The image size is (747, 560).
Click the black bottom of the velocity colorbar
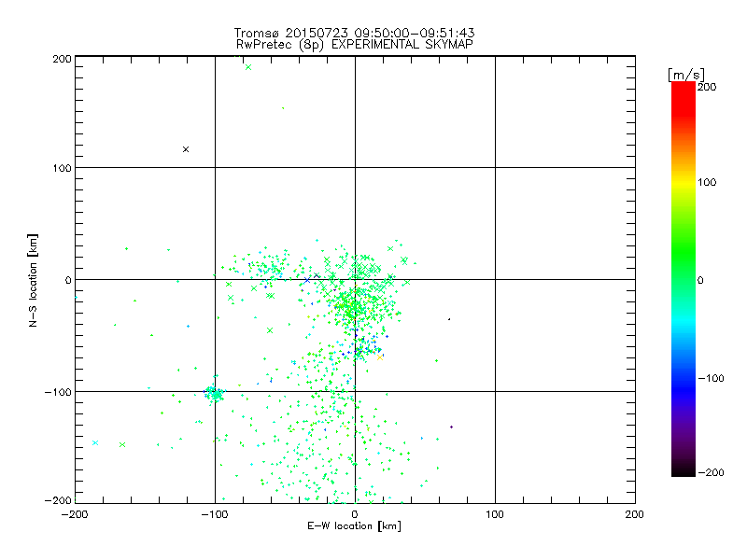coord(684,469)
